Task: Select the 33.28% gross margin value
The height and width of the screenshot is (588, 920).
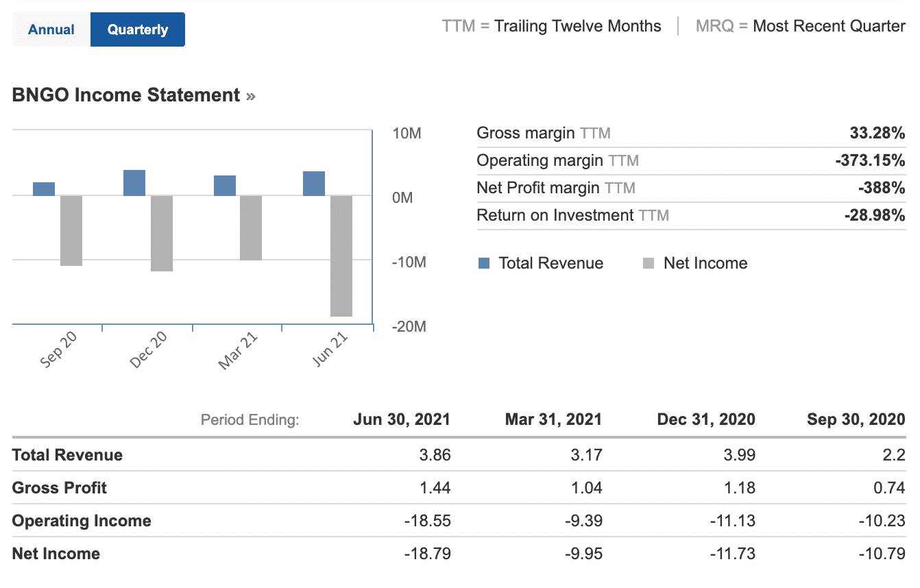Action: tap(877, 133)
